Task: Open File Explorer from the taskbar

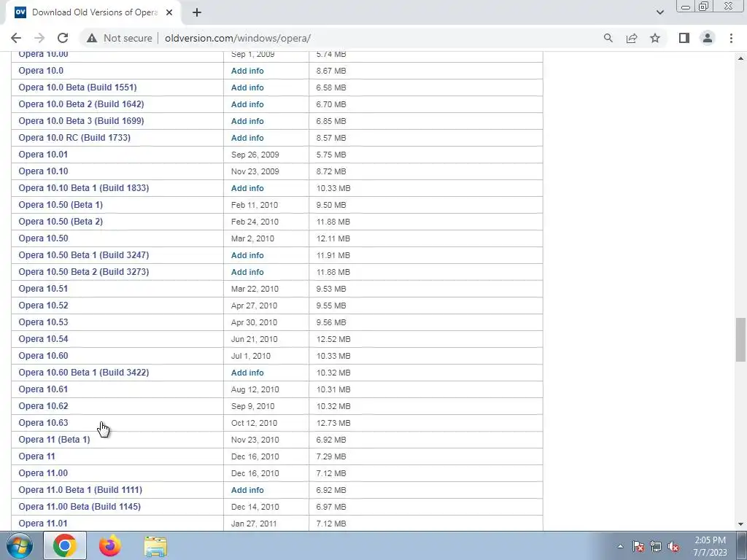Action: tap(155, 547)
